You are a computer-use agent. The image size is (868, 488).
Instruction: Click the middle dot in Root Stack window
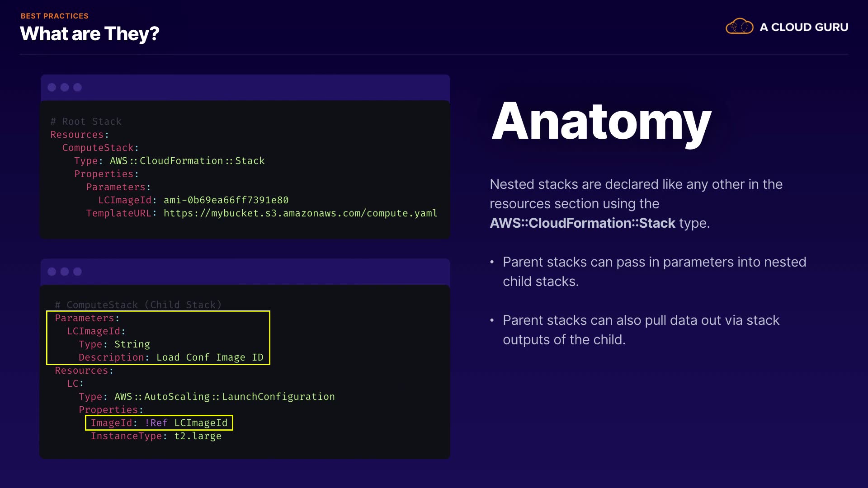(65, 87)
